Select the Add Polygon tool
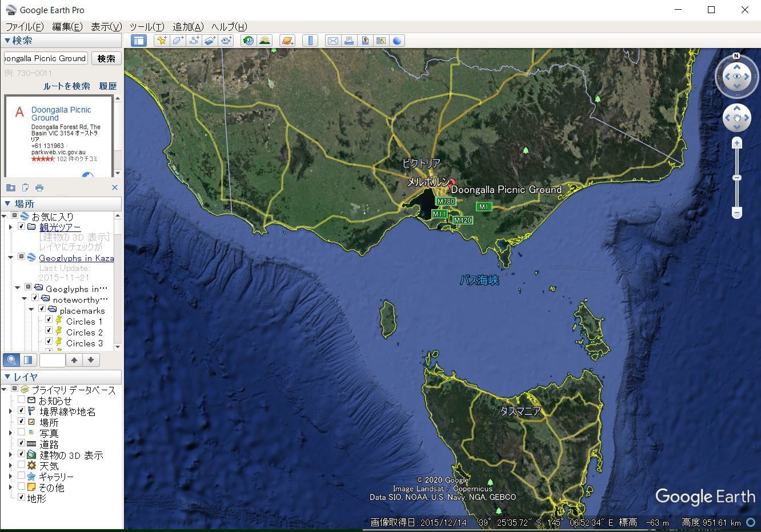Screen dimensions: 761x532 coord(178,41)
